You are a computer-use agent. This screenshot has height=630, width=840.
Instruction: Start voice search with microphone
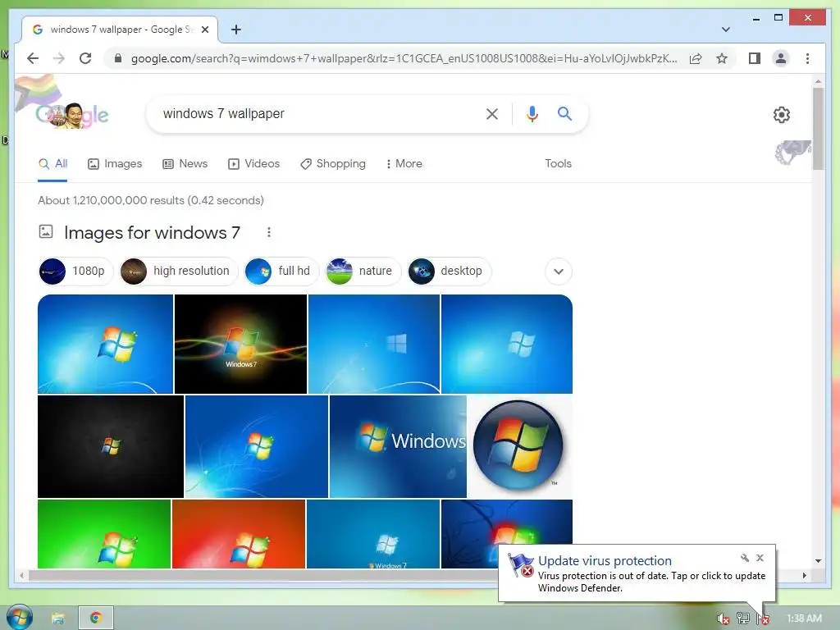pos(532,113)
